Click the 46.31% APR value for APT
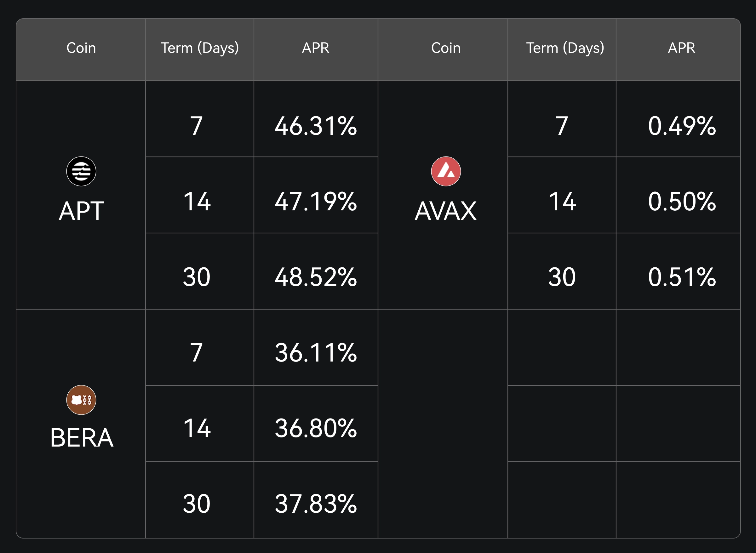The width and height of the screenshot is (756, 553). click(x=316, y=126)
